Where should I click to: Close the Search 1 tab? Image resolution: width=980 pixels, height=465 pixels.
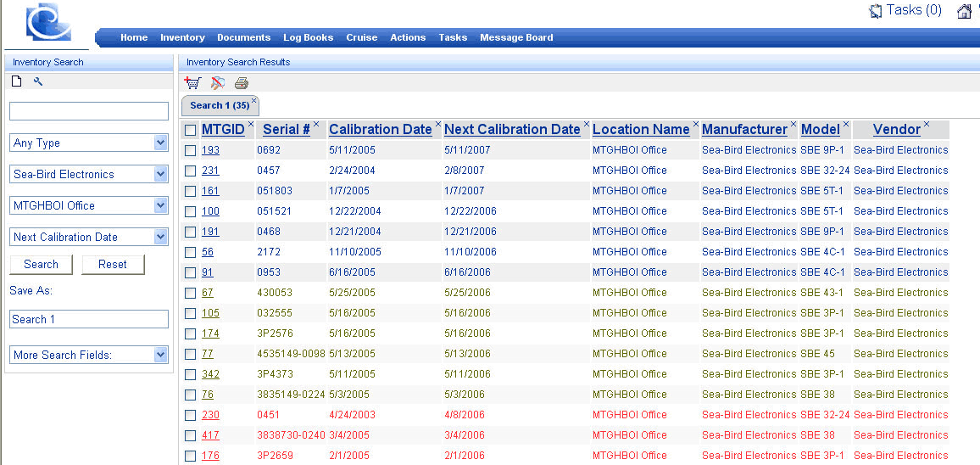[253, 100]
